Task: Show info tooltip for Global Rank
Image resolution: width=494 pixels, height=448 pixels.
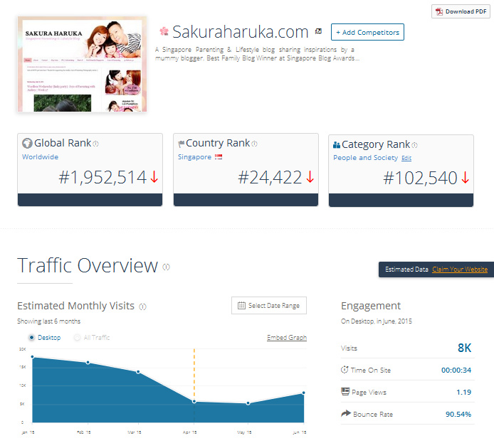Action: [x=96, y=144]
